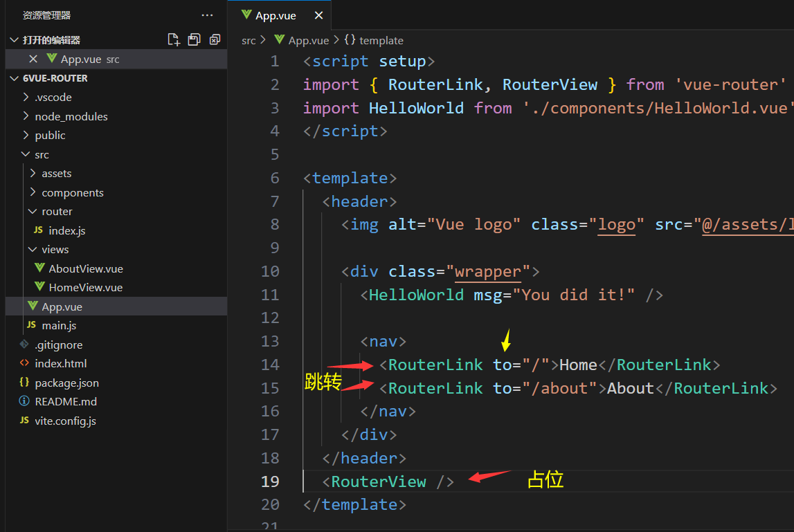This screenshot has width=794, height=532.
Task: Click line number 19 in the gutter
Action: coord(270,481)
